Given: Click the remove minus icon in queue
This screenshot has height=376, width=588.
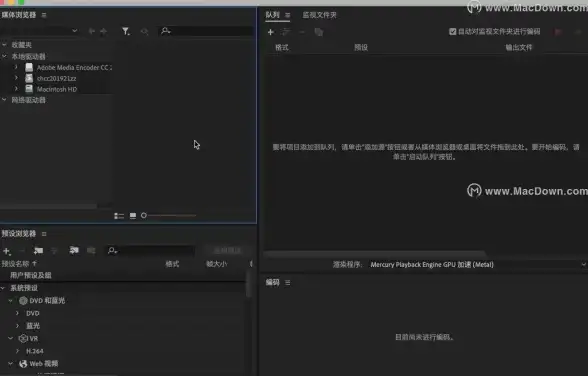Looking at the screenshot, I should [x=302, y=32].
